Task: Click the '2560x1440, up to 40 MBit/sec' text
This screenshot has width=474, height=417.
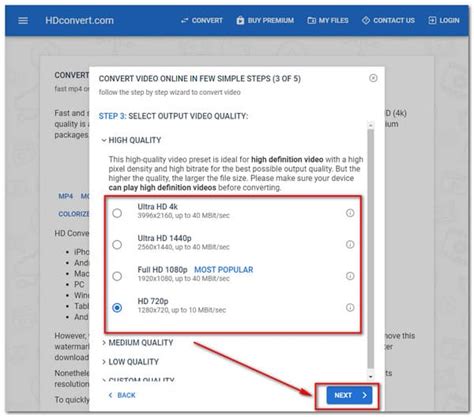Action: (x=184, y=247)
